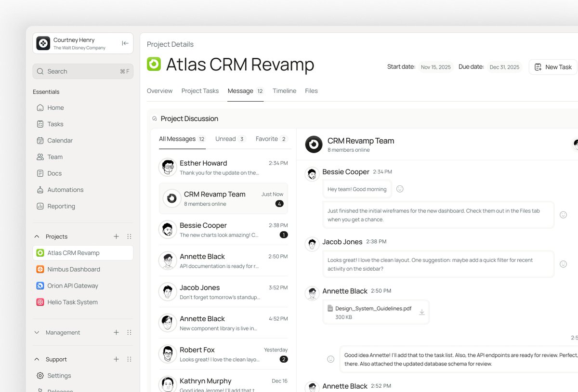Download Design_System_Guidelines.pdf with the download icon
Image resolution: width=578 pixels, height=392 pixels.
[422, 312]
